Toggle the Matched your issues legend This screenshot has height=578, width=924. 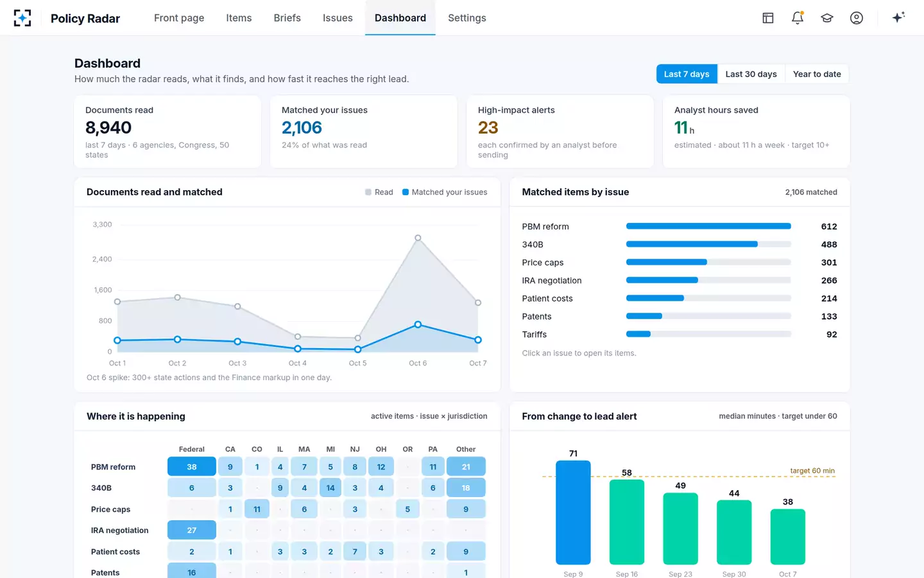[445, 192]
